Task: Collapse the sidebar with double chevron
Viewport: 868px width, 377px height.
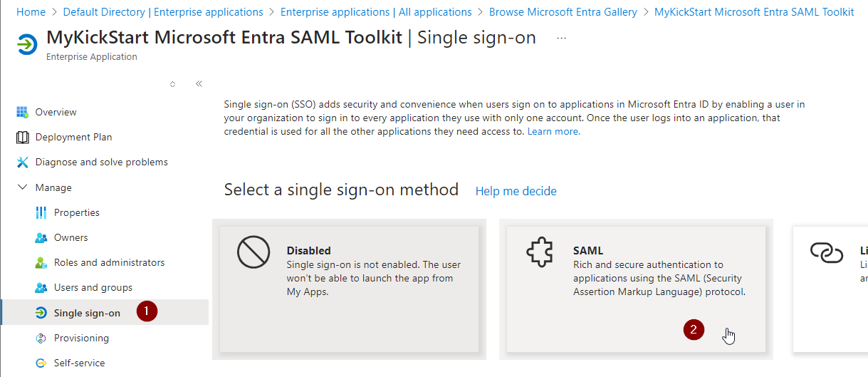Action: coord(199,83)
